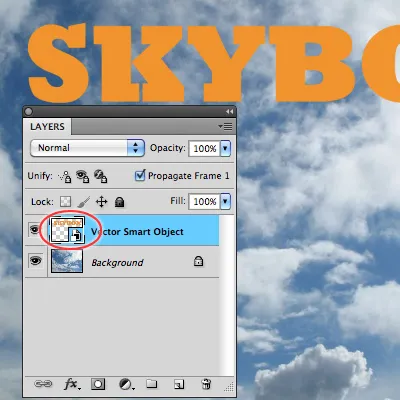
Task: Select the Background layer name
Action: coord(117,263)
